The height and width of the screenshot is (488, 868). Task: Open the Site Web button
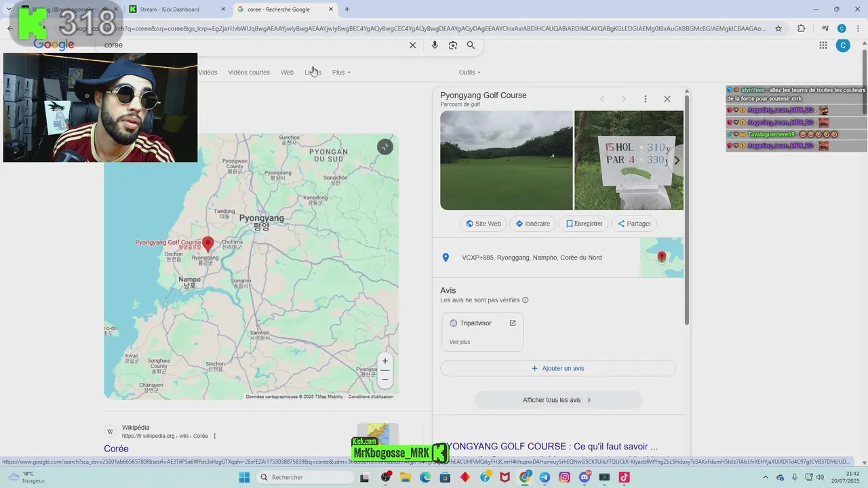(x=483, y=224)
